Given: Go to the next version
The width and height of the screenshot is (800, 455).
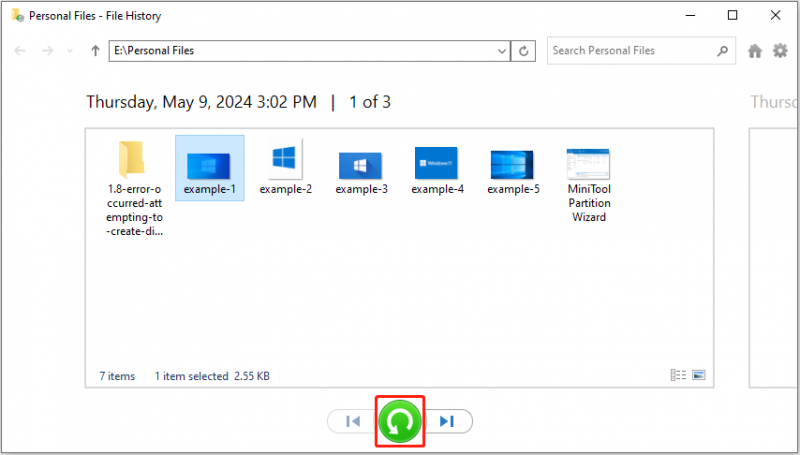Looking at the screenshot, I should point(447,421).
